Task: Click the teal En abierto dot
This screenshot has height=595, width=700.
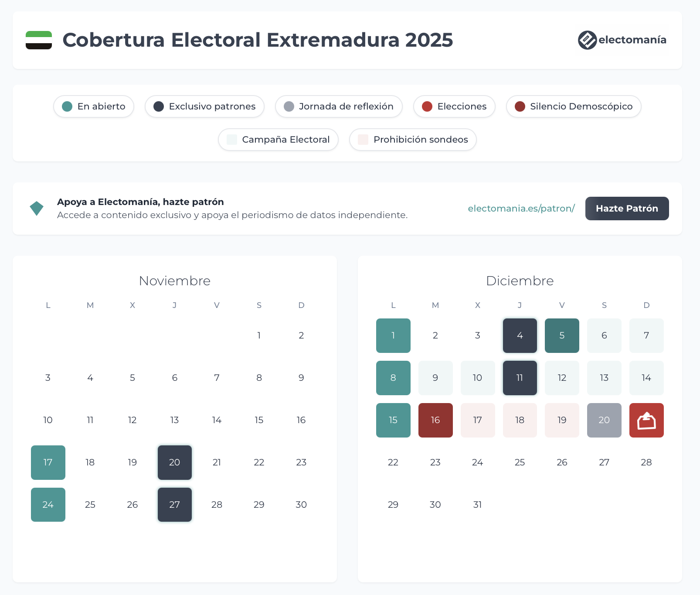Action: (67, 106)
